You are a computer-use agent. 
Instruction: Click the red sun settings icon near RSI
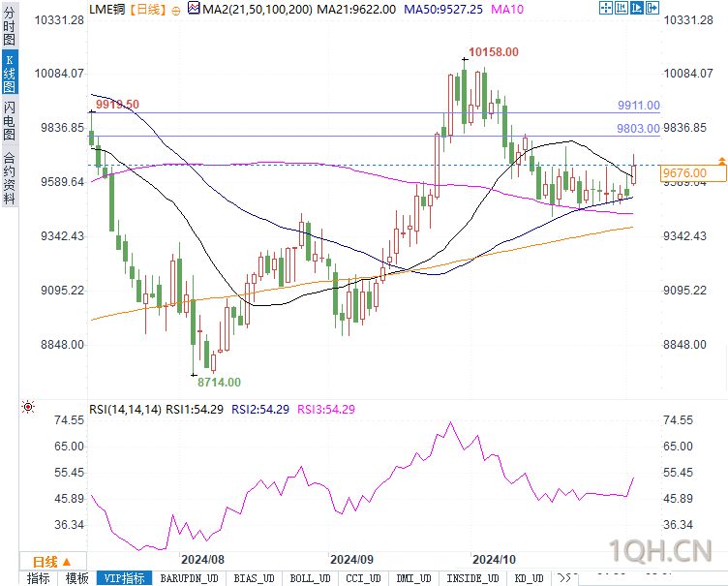[x=28, y=407]
